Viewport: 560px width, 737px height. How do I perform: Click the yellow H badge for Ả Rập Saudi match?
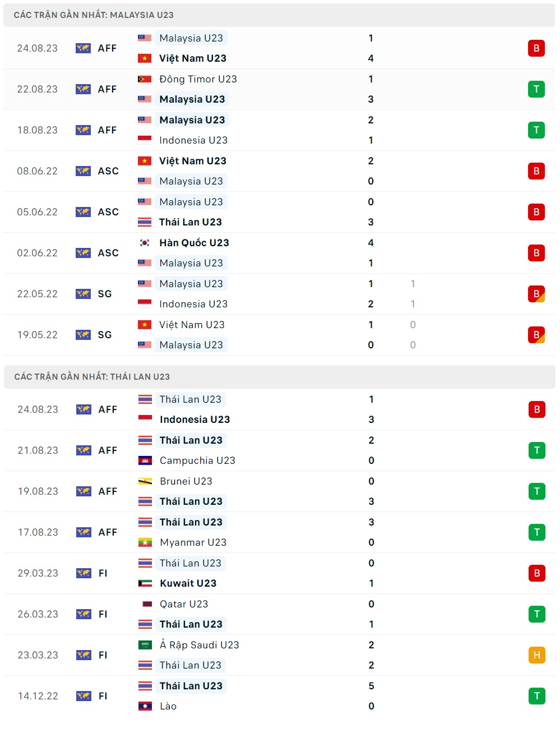click(536, 655)
